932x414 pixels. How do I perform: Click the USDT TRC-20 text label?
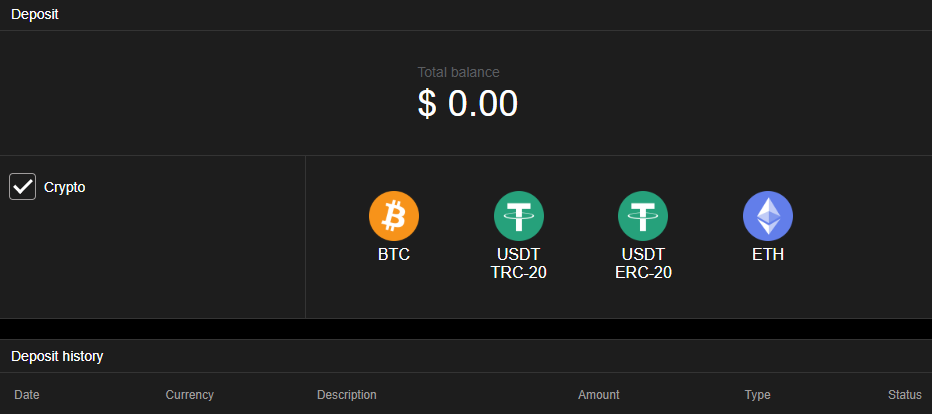click(x=519, y=264)
